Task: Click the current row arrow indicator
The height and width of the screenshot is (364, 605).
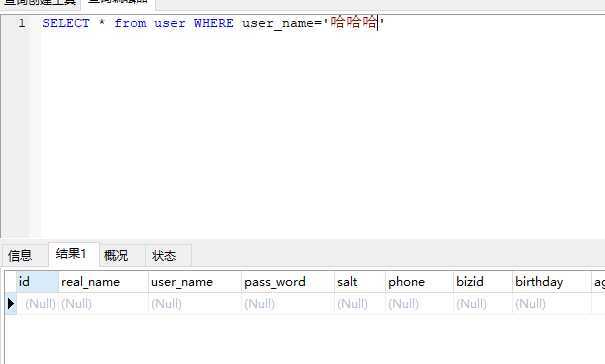Action: click(11, 304)
